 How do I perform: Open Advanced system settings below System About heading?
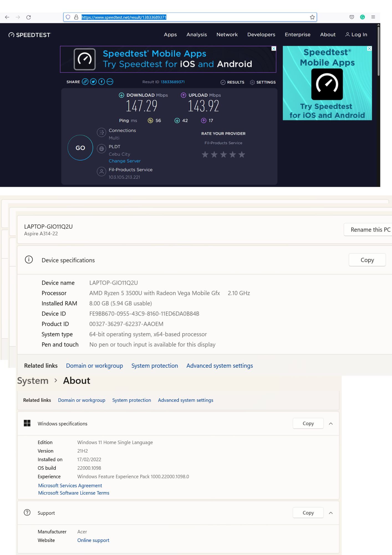coord(186,400)
